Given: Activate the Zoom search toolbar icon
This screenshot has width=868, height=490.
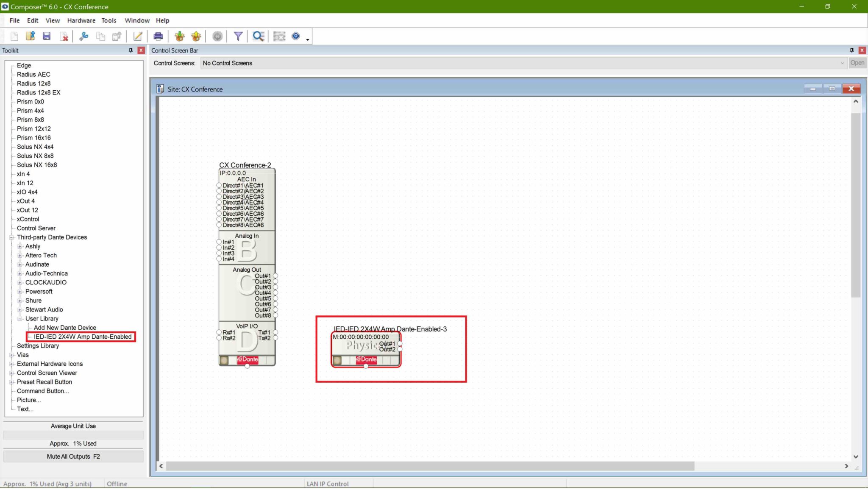Looking at the screenshot, I should (258, 36).
